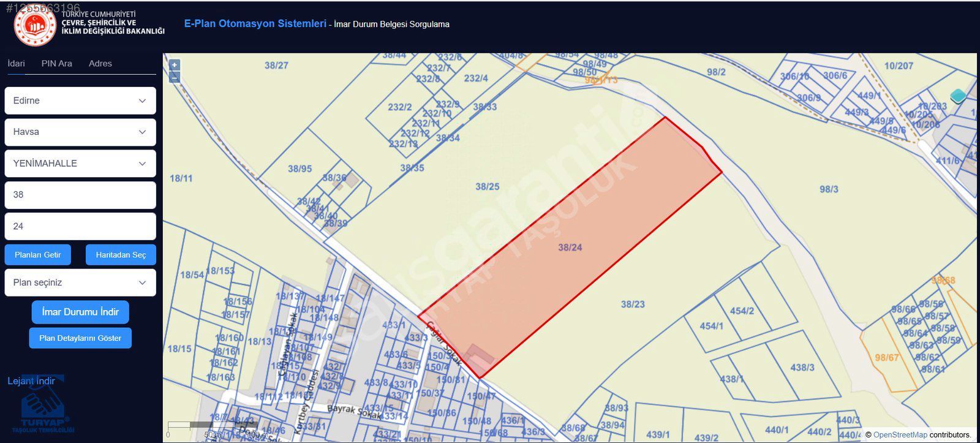
Task: Open the Edirne province dropdown
Action: [80, 100]
